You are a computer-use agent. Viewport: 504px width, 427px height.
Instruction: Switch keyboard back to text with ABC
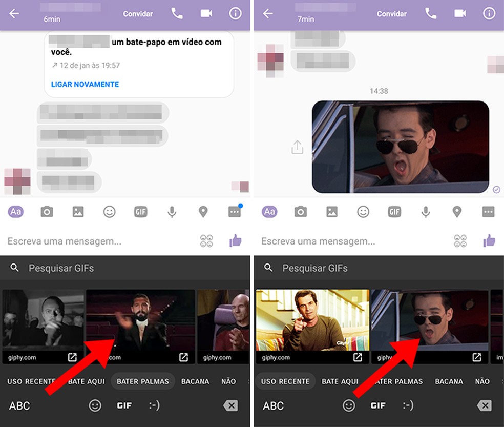(x=19, y=405)
